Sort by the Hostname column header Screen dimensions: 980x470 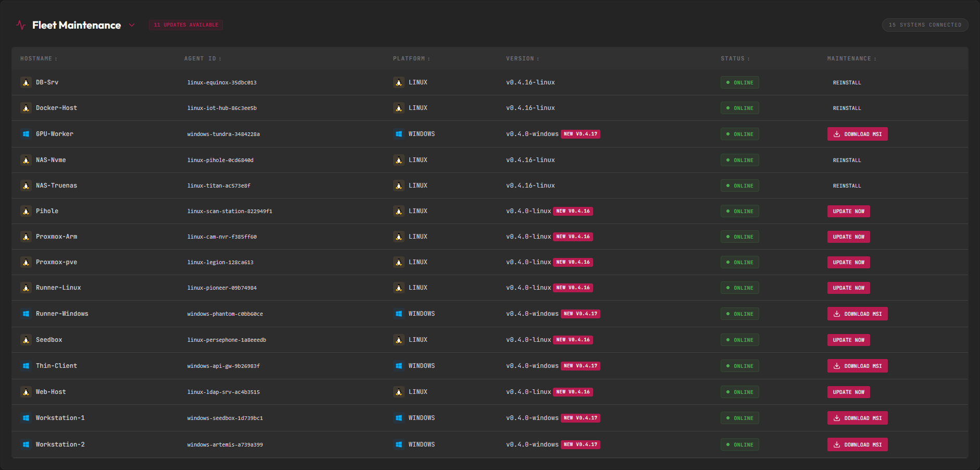[x=39, y=59]
